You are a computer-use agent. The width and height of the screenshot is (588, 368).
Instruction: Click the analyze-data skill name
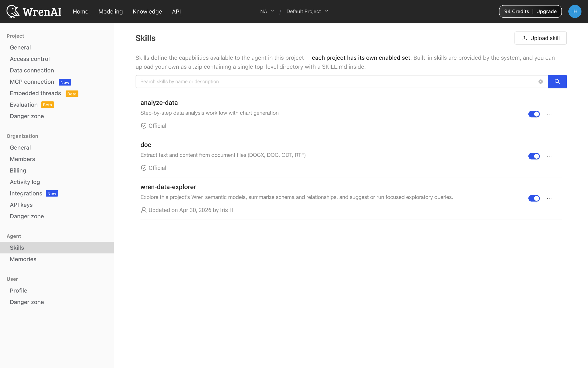(x=159, y=103)
